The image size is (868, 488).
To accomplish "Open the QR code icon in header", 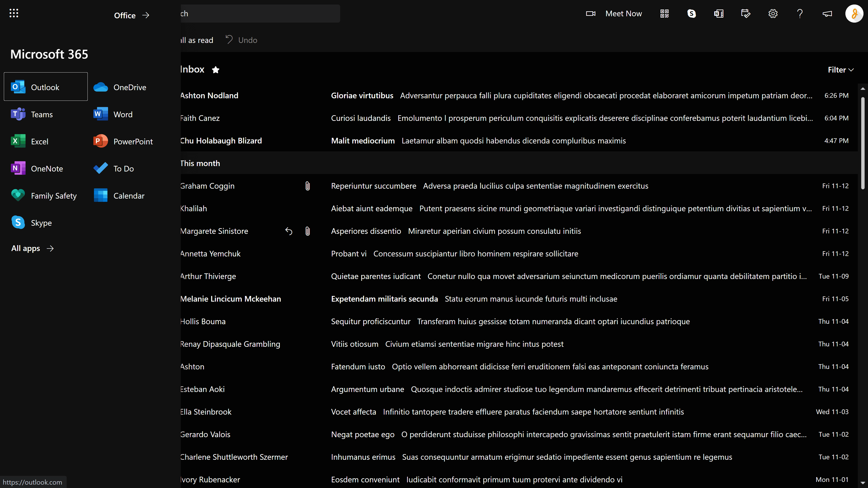I will (664, 14).
